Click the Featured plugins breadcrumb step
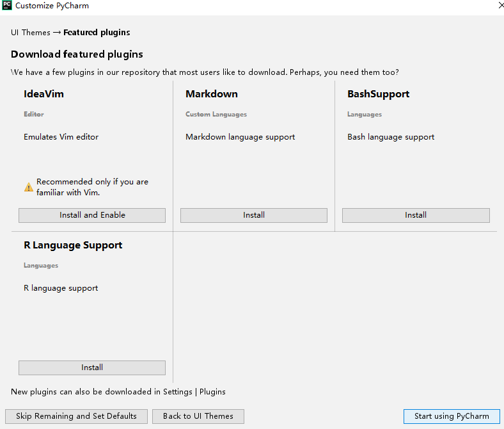This screenshot has width=504, height=429. click(97, 33)
